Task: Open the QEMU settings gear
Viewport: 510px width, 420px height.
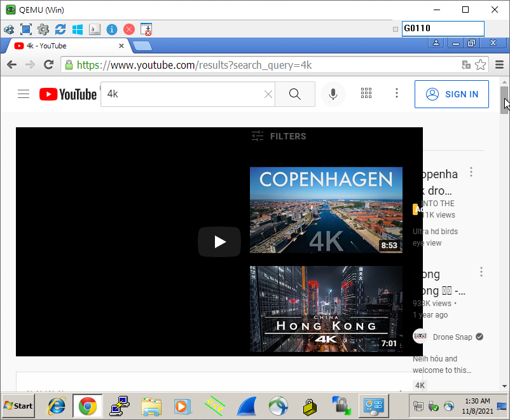Action: click(x=43, y=29)
